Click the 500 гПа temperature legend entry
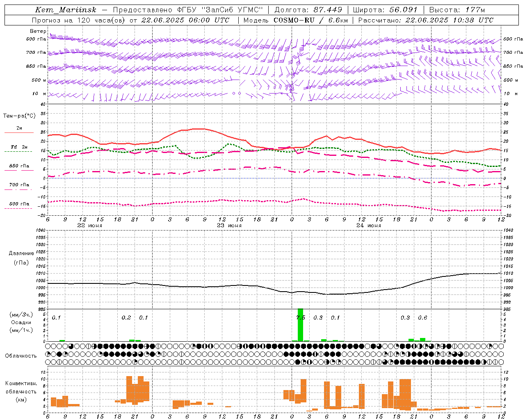 [19, 204]
